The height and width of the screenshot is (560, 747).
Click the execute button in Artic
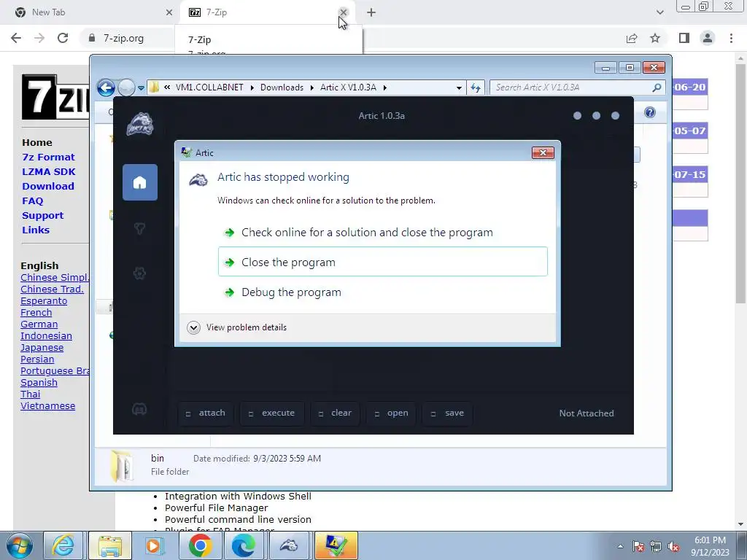(x=272, y=413)
